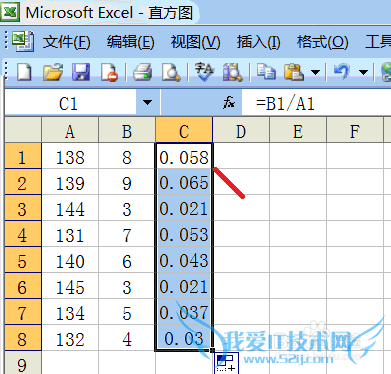The width and height of the screenshot is (391, 374).
Task: Run the Spelling check icon
Action: click(204, 72)
